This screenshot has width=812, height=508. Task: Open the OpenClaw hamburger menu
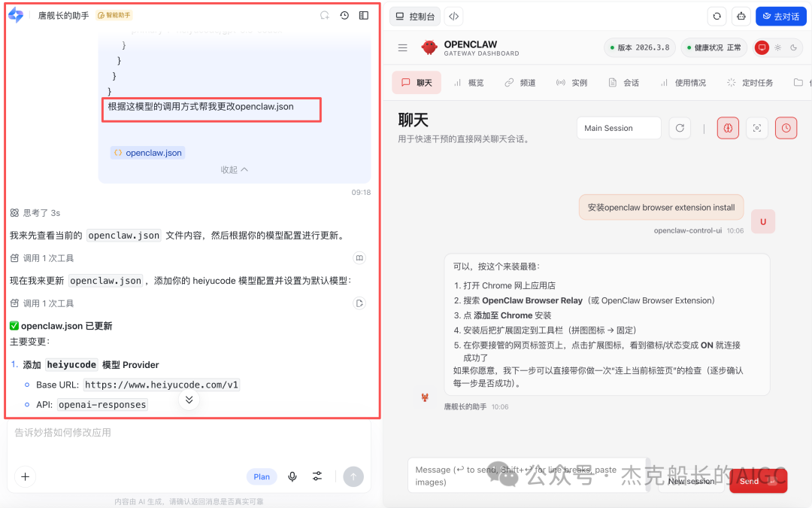click(x=403, y=47)
